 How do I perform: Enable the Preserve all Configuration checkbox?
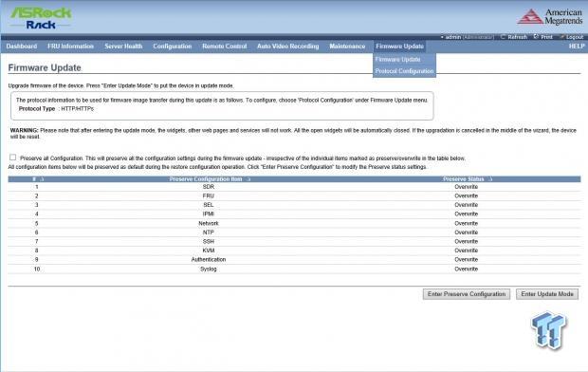click(12, 158)
